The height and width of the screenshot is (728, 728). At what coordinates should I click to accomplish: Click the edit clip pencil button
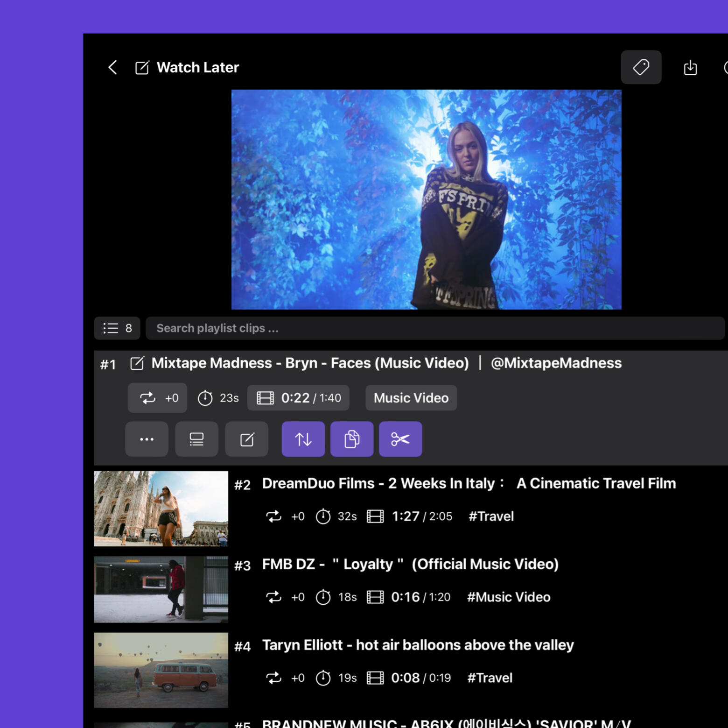point(246,439)
